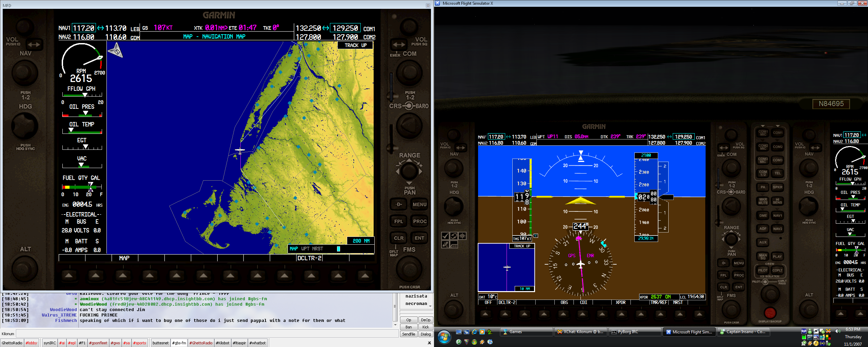Toggle MKR MUTE on audio panel
This screenshot has height=347, width=868.
(x=763, y=201)
